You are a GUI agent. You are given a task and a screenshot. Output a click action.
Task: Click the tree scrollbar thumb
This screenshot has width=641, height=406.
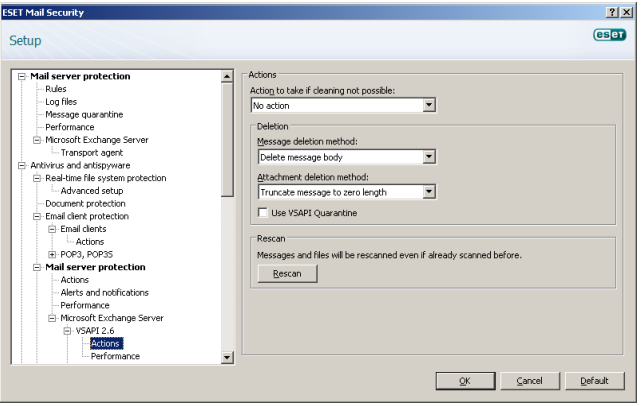[229, 141]
